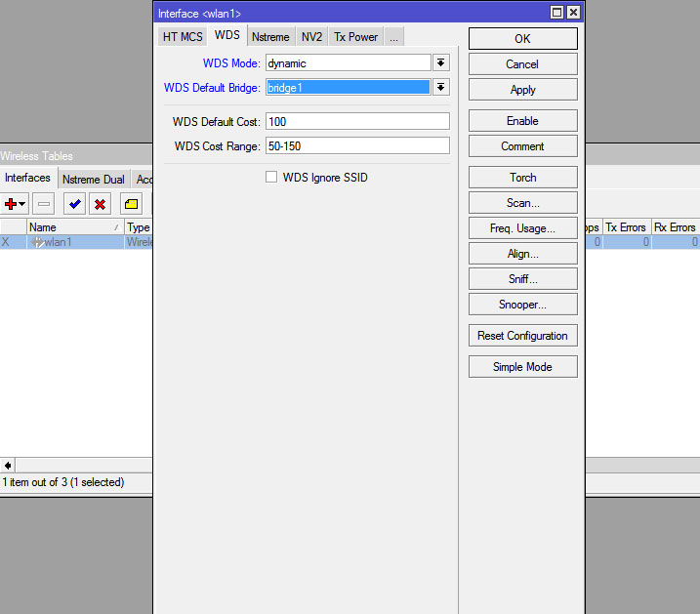The image size is (700, 614).
Task: Open the WDS Mode dropdown arrow
Action: coord(441,62)
